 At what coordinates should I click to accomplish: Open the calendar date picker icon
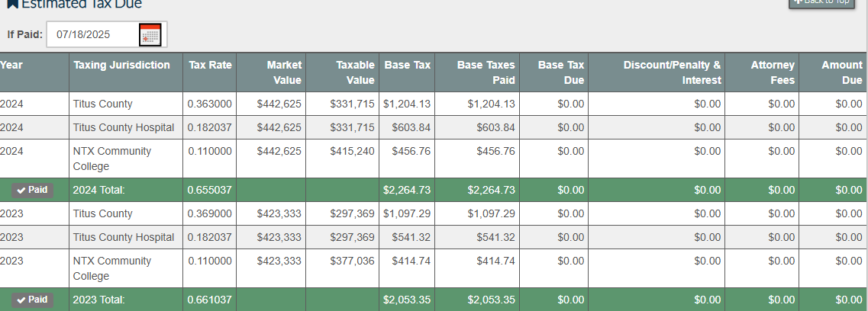tap(150, 34)
